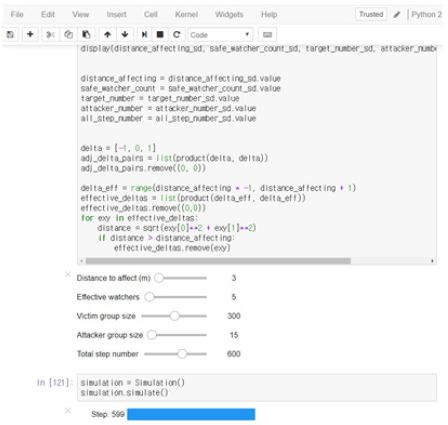
Task: Open the command palette keyboard icon
Action: [267, 35]
